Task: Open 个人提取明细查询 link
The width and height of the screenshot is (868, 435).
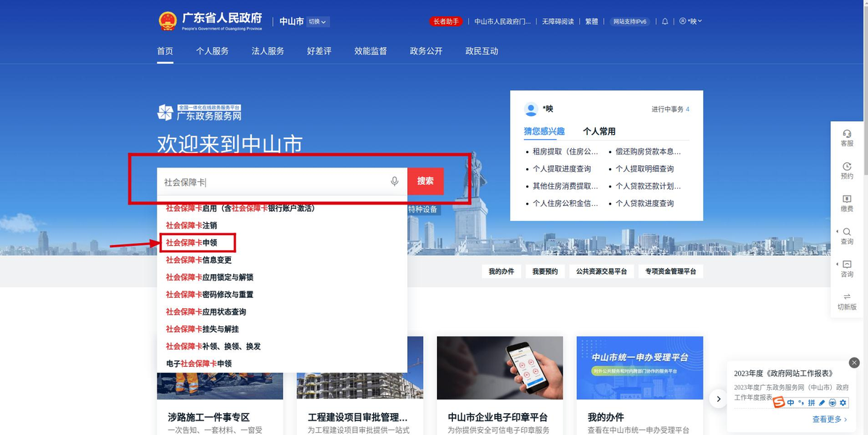Action: (645, 169)
